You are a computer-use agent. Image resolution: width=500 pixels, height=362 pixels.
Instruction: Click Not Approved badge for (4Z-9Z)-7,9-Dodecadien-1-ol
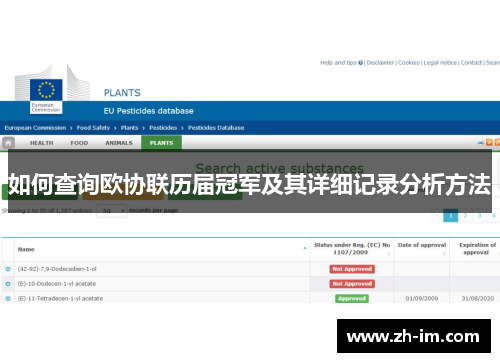click(352, 269)
